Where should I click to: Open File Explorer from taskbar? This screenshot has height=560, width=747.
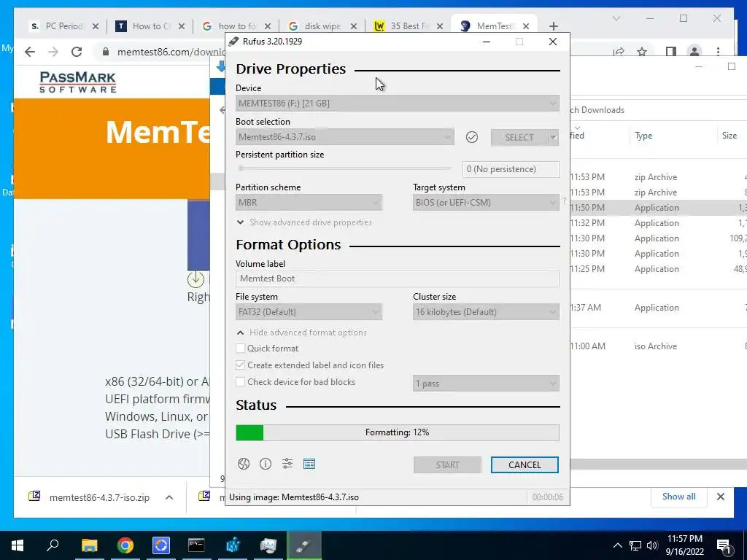click(89, 545)
